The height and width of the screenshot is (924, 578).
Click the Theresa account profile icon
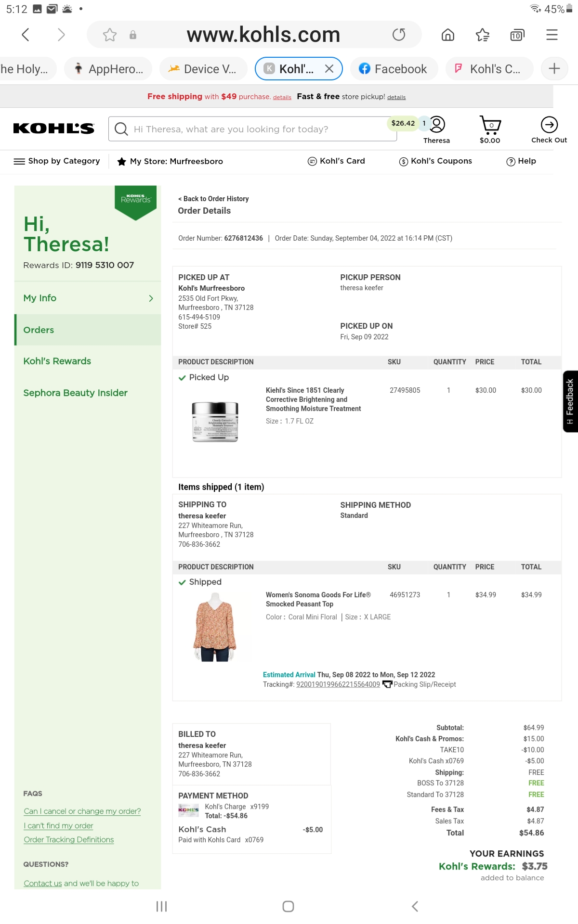pos(436,124)
